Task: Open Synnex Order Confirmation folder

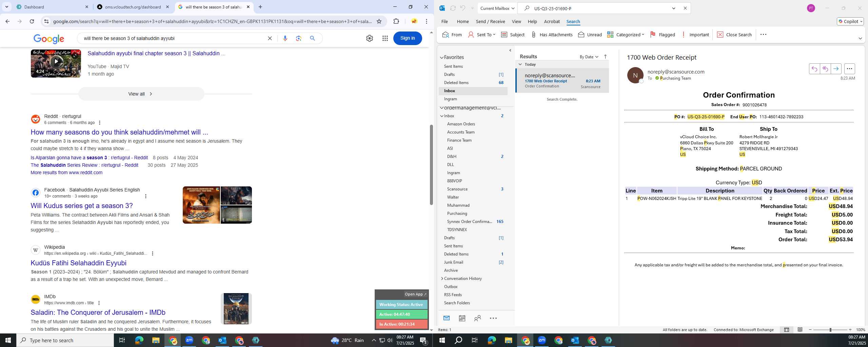Action: (x=469, y=222)
